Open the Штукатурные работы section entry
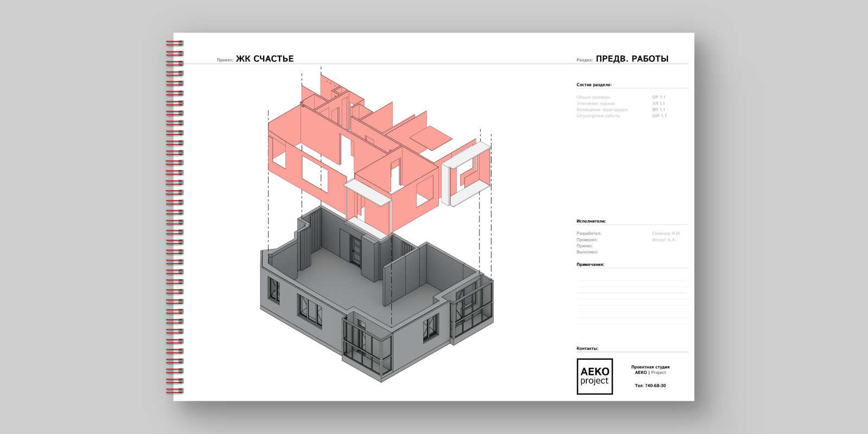Screen dimensions: 868x434 coord(598,116)
